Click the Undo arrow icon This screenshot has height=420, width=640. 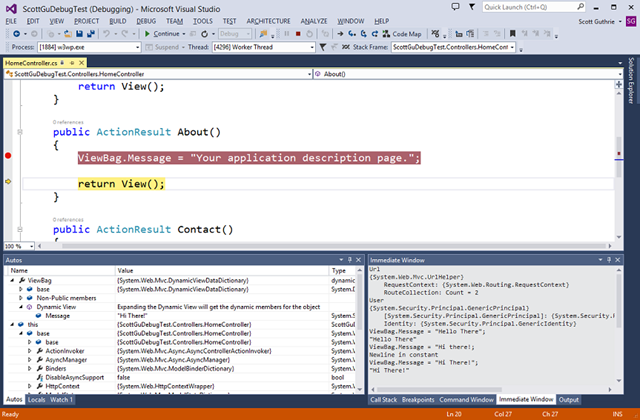tap(107, 34)
